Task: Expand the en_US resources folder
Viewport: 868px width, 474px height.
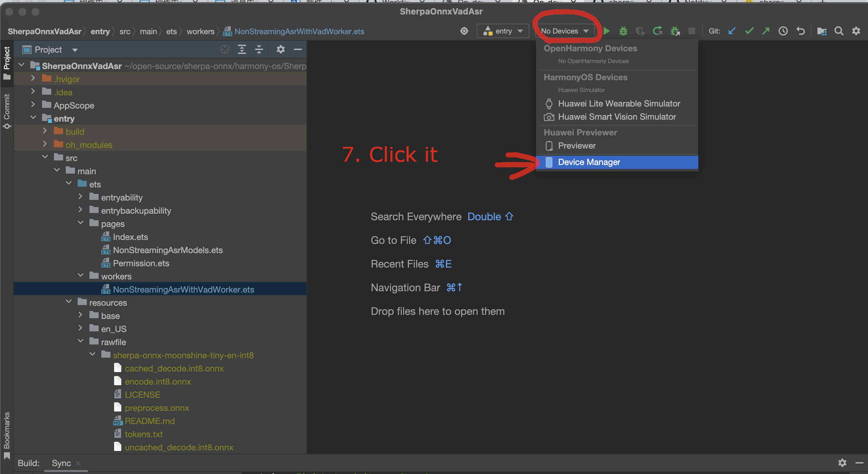Action: tap(80, 327)
